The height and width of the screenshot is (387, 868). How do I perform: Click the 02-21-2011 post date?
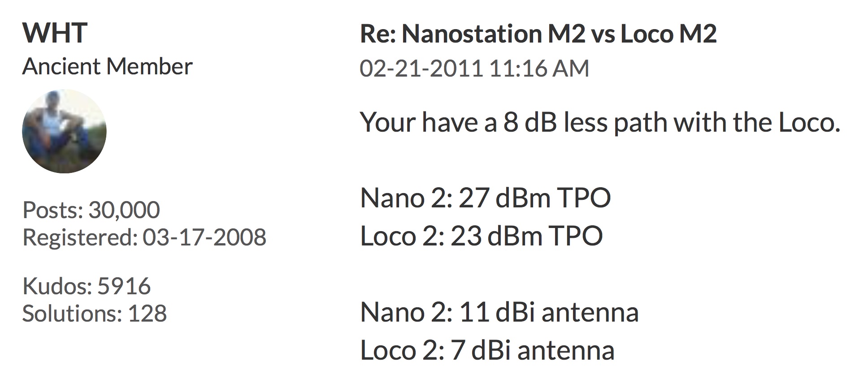pos(421,69)
